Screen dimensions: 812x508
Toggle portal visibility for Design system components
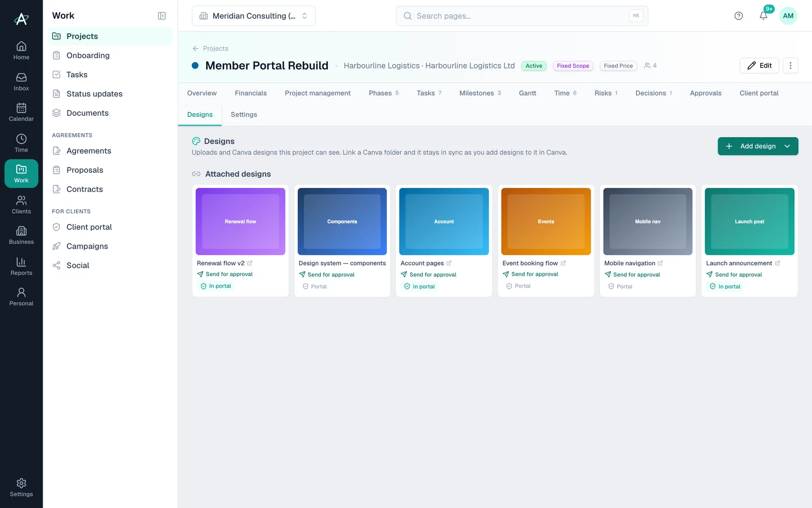click(x=315, y=287)
